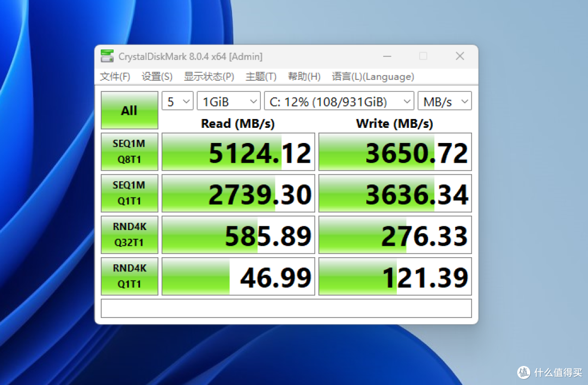Run all benchmarks with the All button
This screenshot has height=385, width=588.
pyautogui.click(x=130, y=110)
